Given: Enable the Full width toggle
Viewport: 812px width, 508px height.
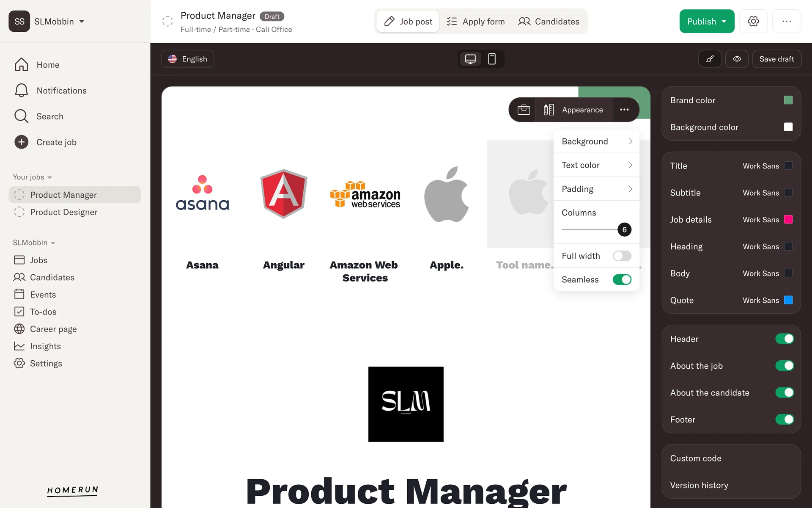Looking at the screenshot, I should pos(622,256).
